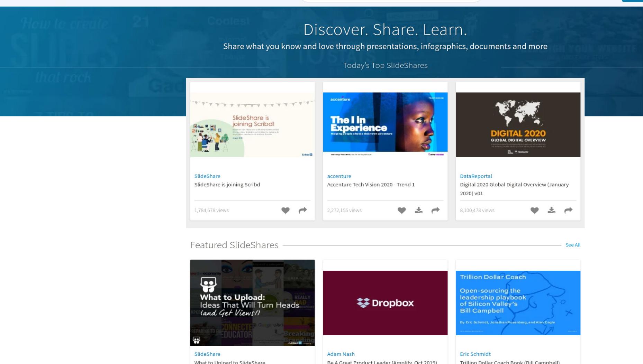Screen dimensions: 643x364
Task: Visit the DataReportal author profile
Action: pos(476,176)
